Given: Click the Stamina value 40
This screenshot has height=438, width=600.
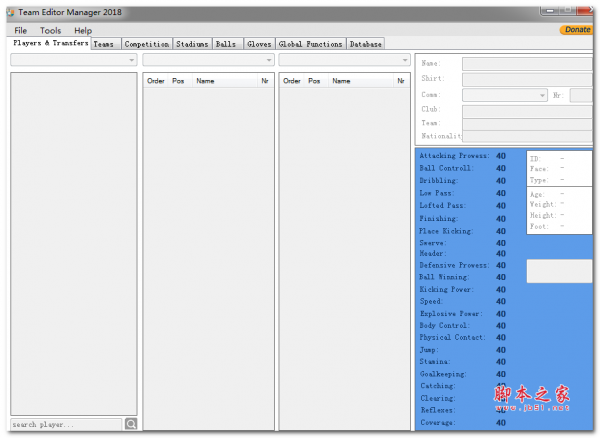Looking at the screenshot, I should tap(501, 362).
